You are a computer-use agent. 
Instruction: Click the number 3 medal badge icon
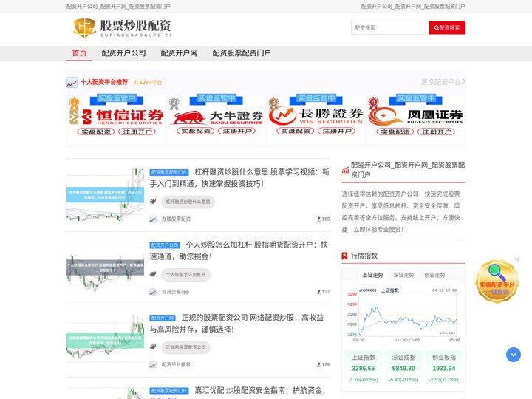274,103
